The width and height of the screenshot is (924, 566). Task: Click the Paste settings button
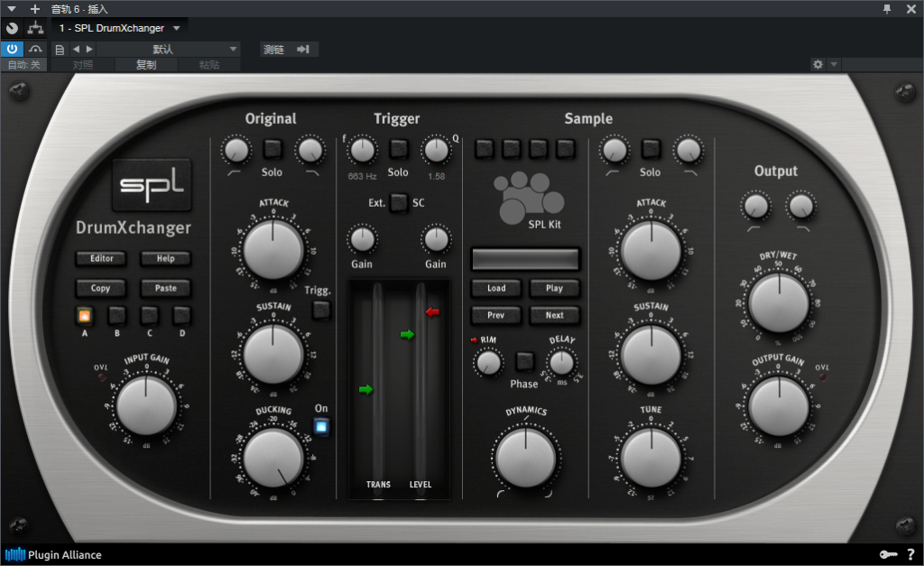pos(166,288)
